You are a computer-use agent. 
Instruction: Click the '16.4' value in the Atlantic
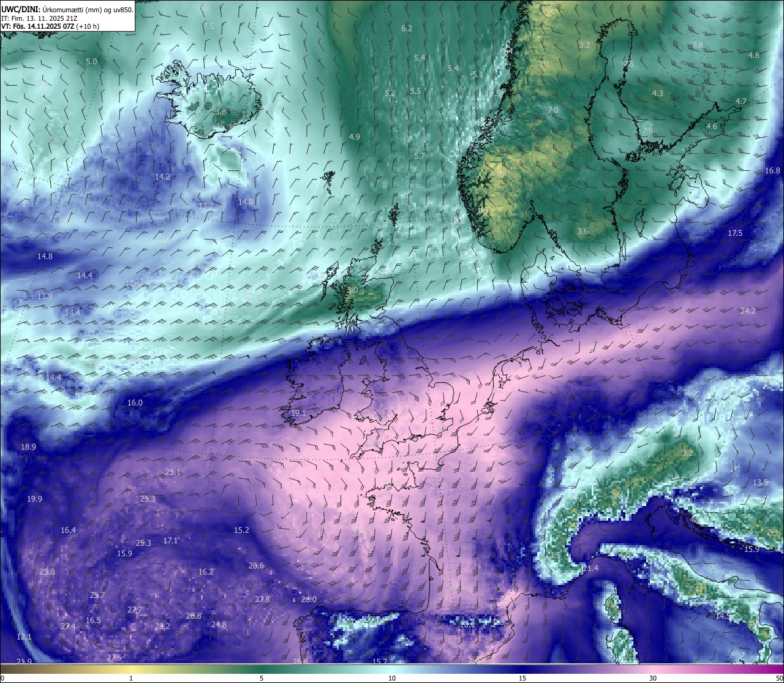click(x=68, y=530)
